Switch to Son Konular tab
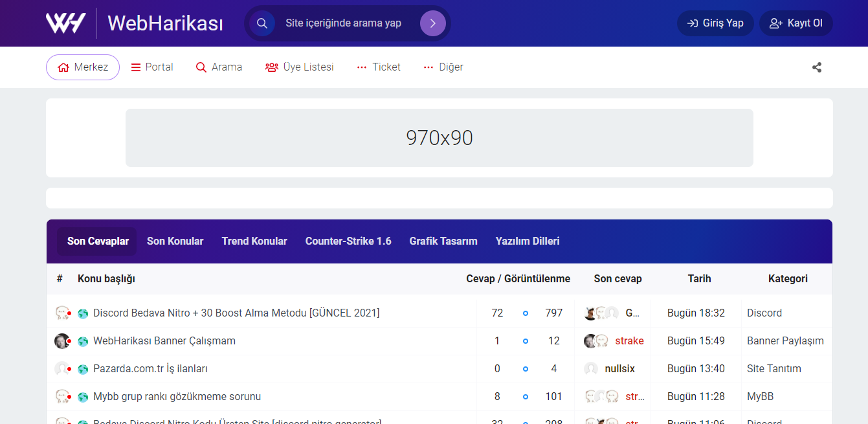 pos(175,241)
